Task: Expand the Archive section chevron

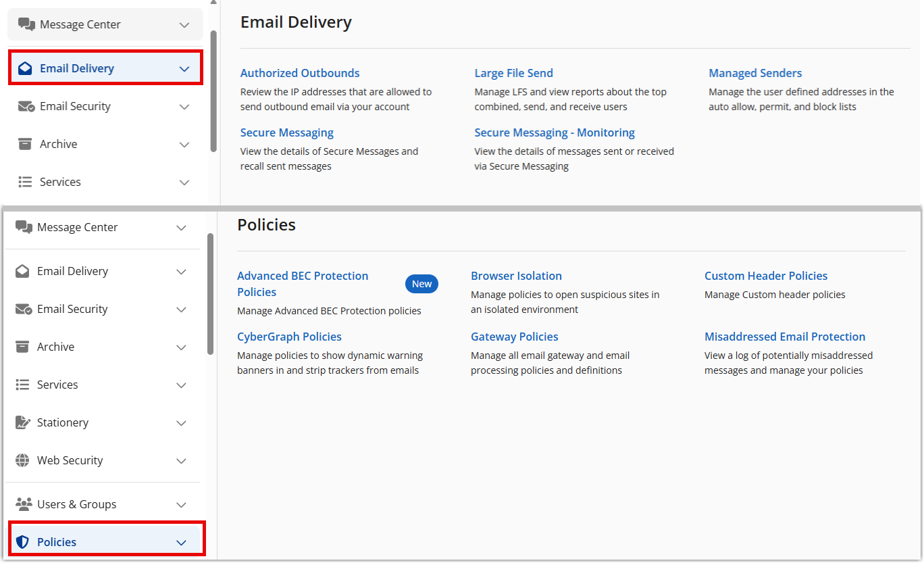Action: click(x=181, y=347)
